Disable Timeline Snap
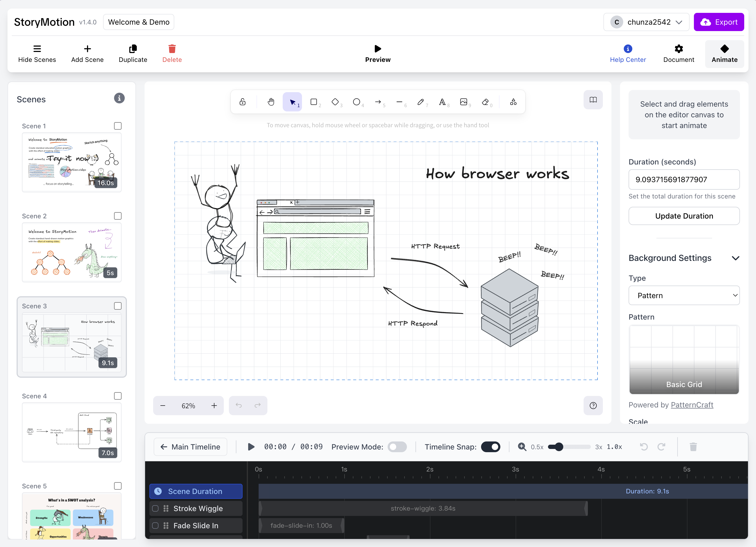 pos(490,447)
